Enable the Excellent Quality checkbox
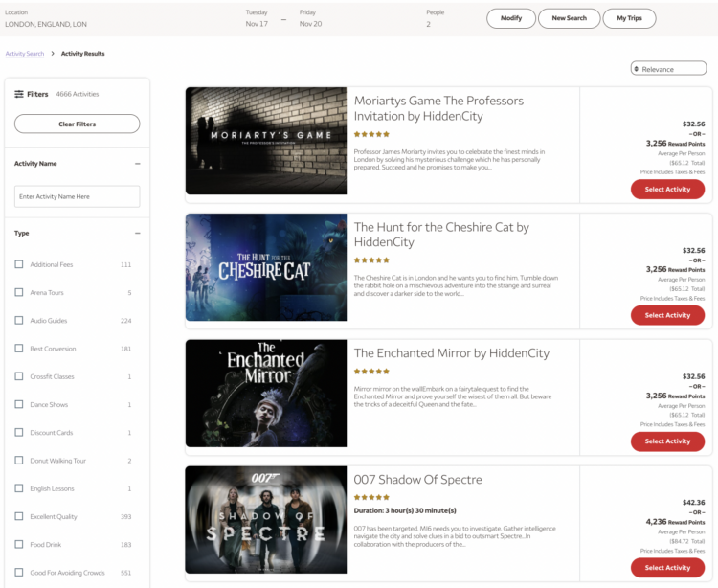 19,516
